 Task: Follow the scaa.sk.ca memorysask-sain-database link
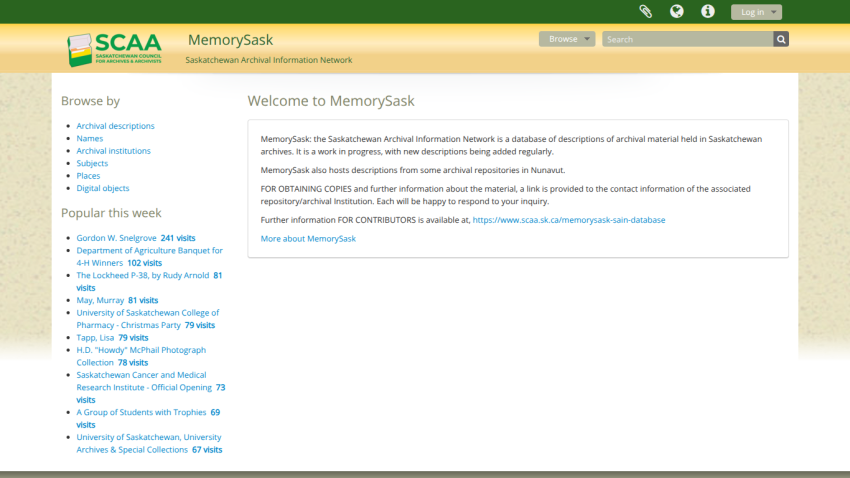[x=569, y=220]
